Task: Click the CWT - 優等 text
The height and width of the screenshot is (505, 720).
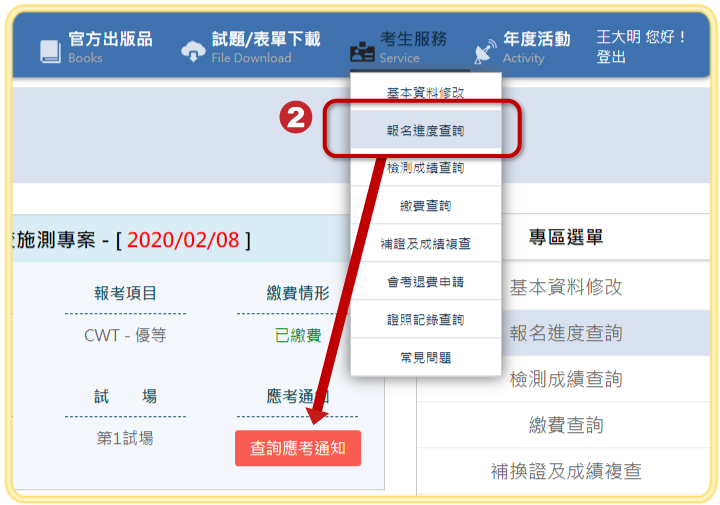Action: (125, 335)
